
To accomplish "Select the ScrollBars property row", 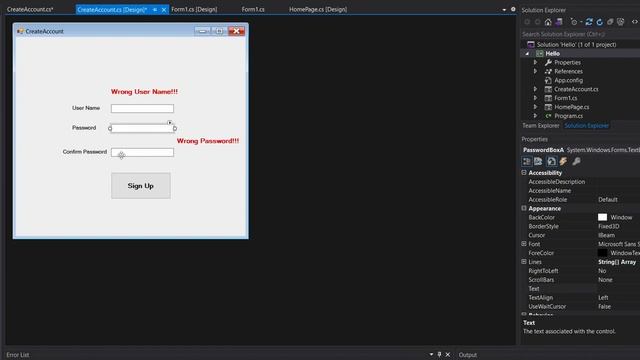I will [x=580, y=280].
